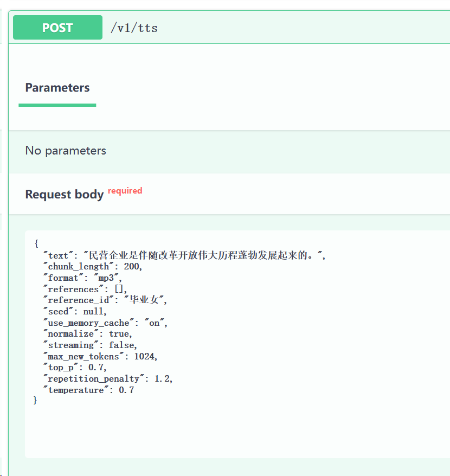Select the Parameters tab
The width and height of the screenshot is (450, 476).
coord(57,87)
